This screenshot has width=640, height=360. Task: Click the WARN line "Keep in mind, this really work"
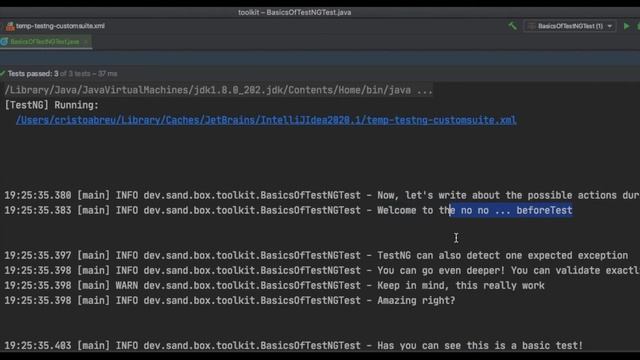tap(274, 286)
